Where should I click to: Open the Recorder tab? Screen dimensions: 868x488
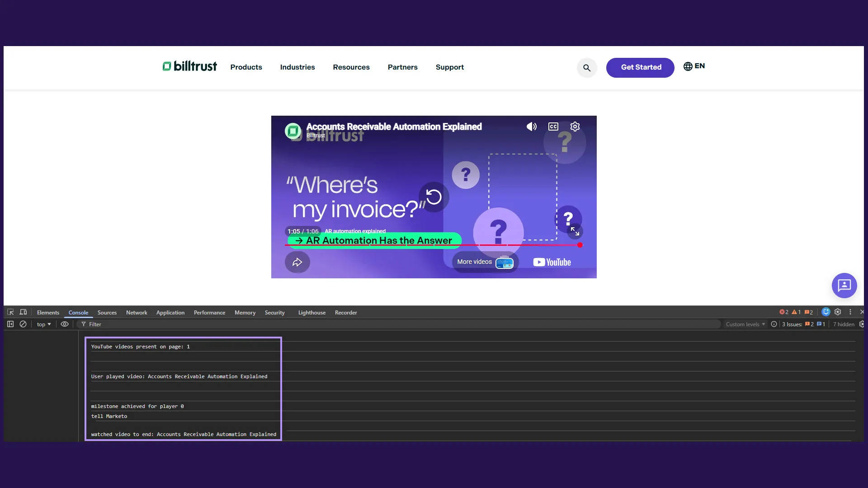point(346,313)
